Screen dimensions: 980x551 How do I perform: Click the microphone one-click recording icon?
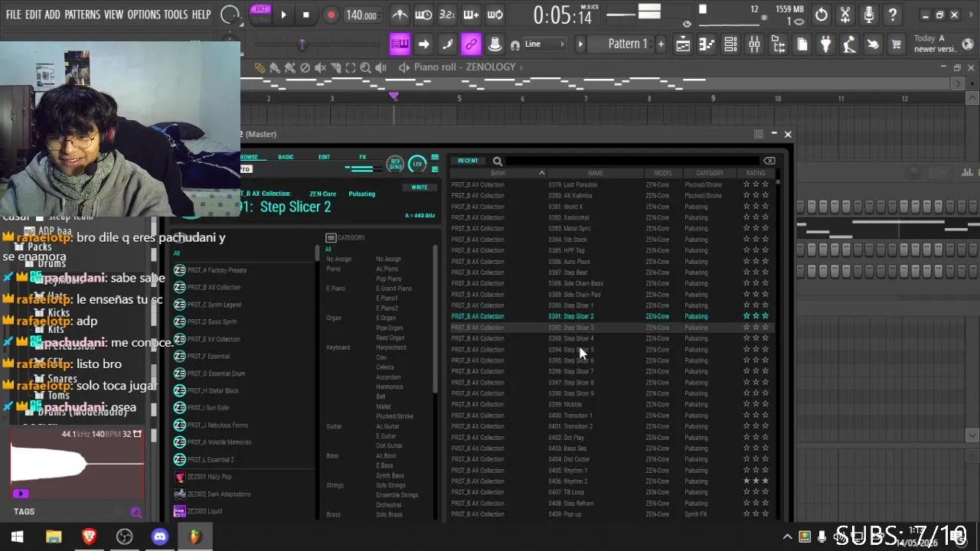click(x=869, y=15)
